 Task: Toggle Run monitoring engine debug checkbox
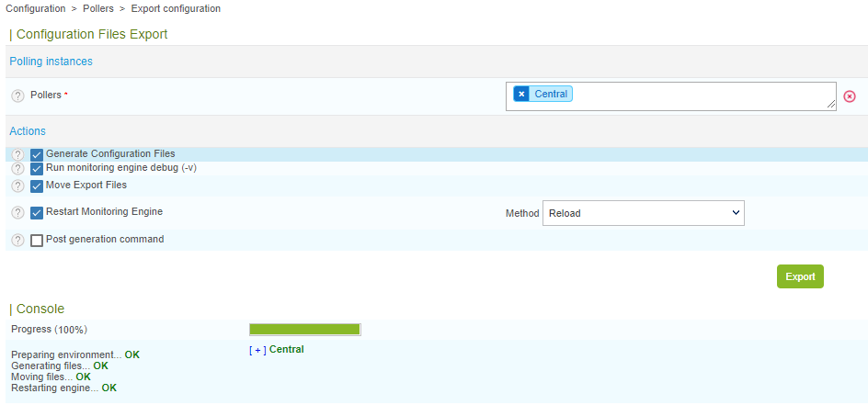pyautogui.click(x=37, y=169)
